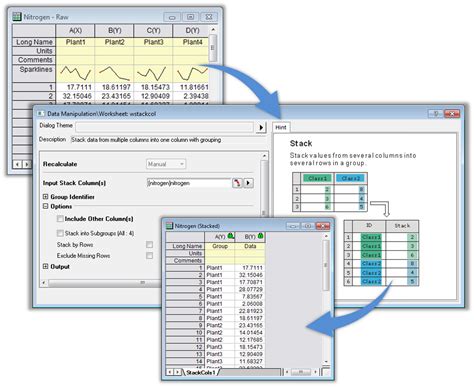Click cell 17.7111 in Nitrogen - Raw
This screenshot has width=474, height=387.
point(75,87)
